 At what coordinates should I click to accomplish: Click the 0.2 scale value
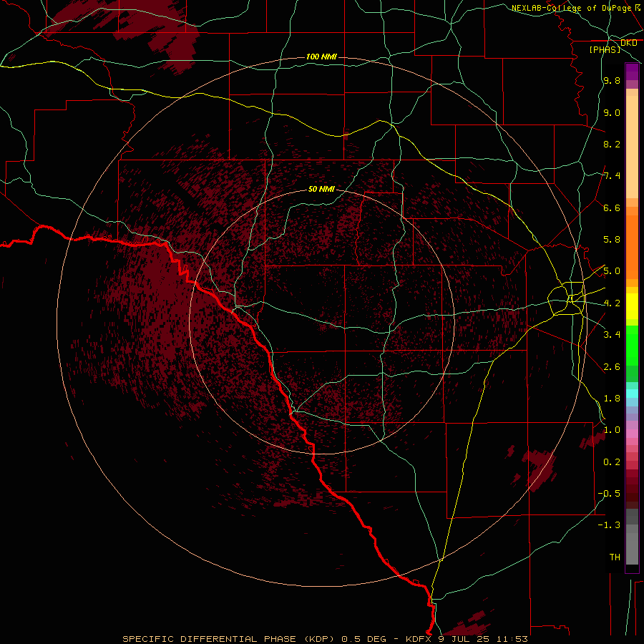pos(612,462)
